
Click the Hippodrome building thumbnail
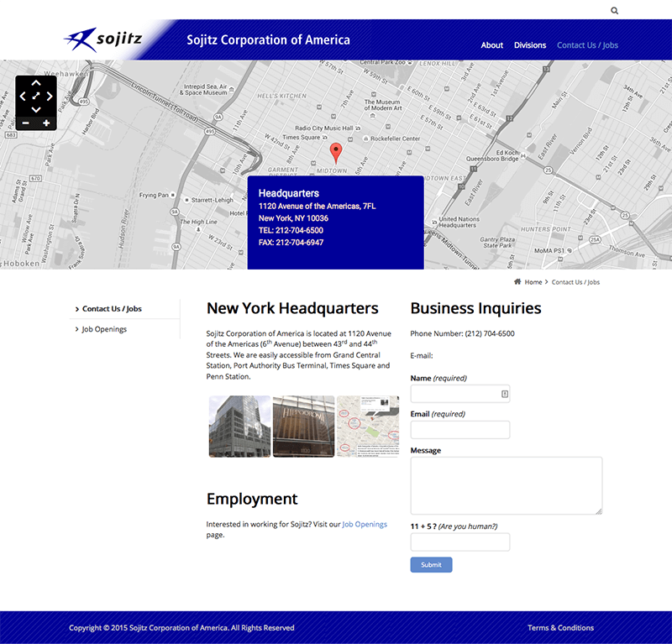303,426
